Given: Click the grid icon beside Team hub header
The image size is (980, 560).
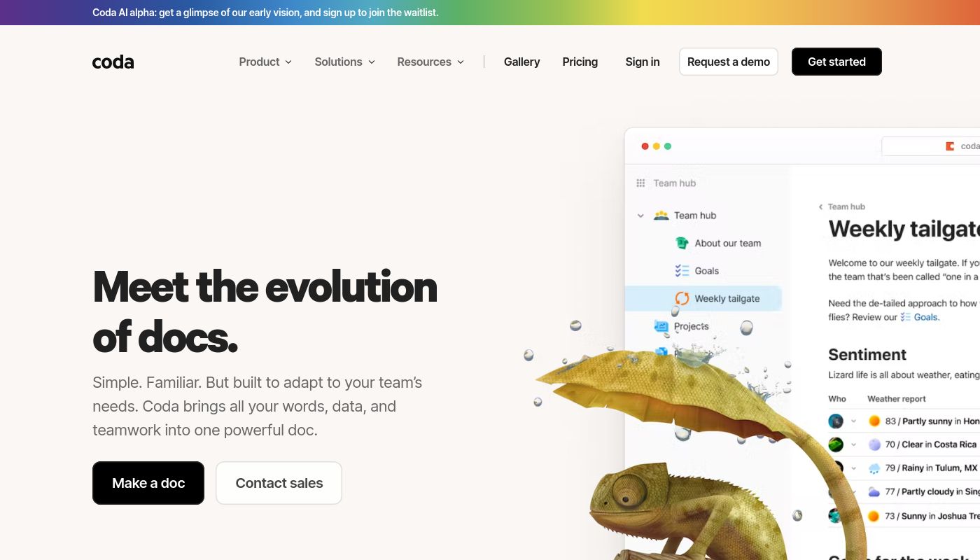Looking at the screenshot, I should coord(640,183).
